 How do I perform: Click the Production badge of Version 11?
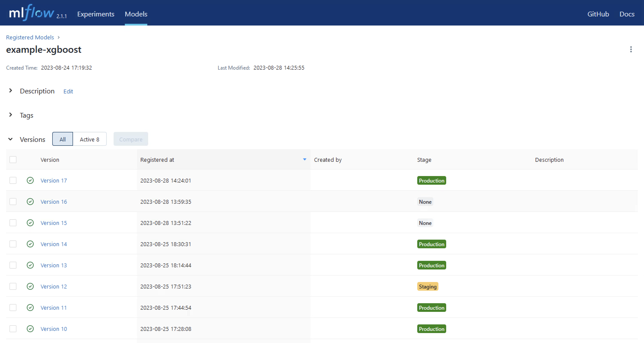click(431, 308)
